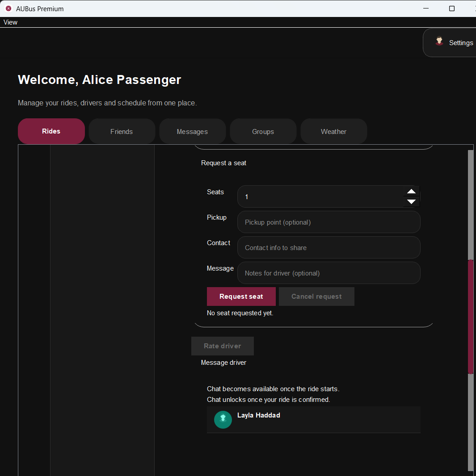Click the Contact info to share field
476x476 pixels.
pos(329,247)
